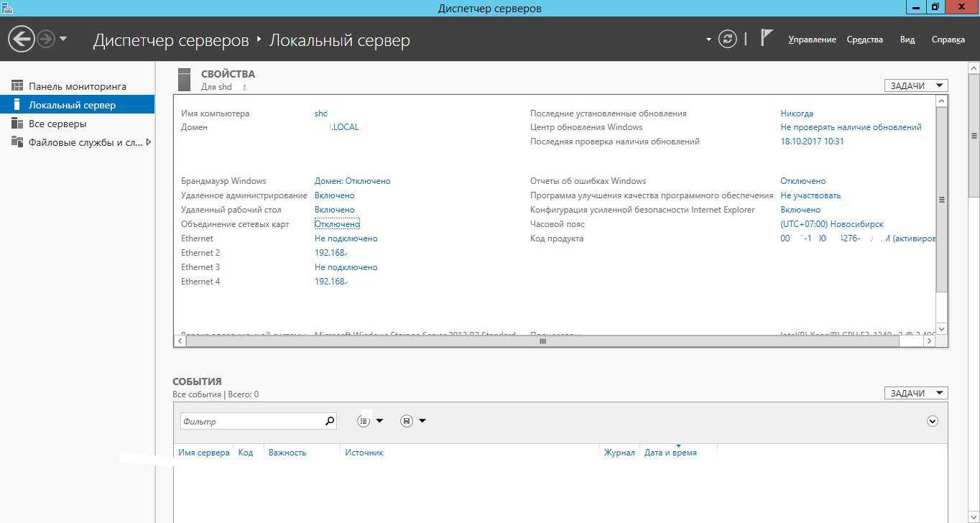Open the Справка menu
Image resolution: width=980 pixels, height=523 pixels.
click(x=948, y=40)
